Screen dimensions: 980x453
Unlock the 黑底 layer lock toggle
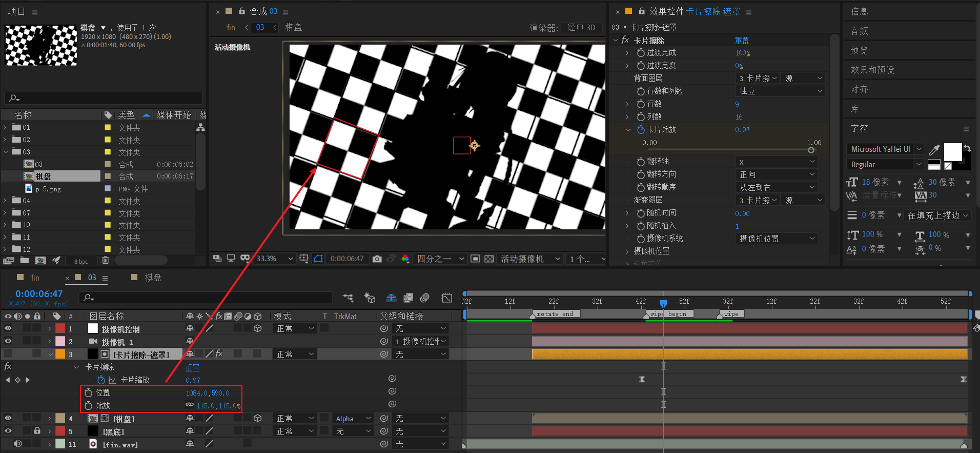(37, 431)
